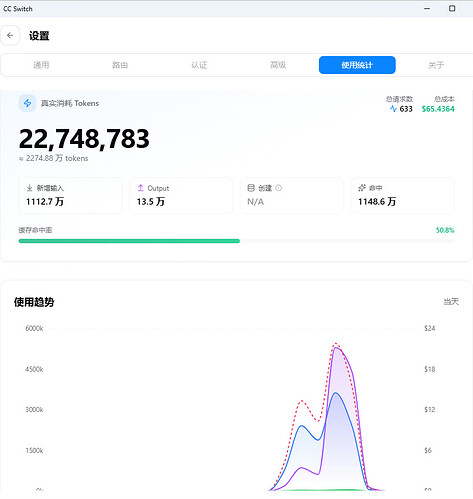This screenshot has width=473, height=499.
Task: Click the $12 axis label
Action: pyautogui.click(x=430, y=410)
